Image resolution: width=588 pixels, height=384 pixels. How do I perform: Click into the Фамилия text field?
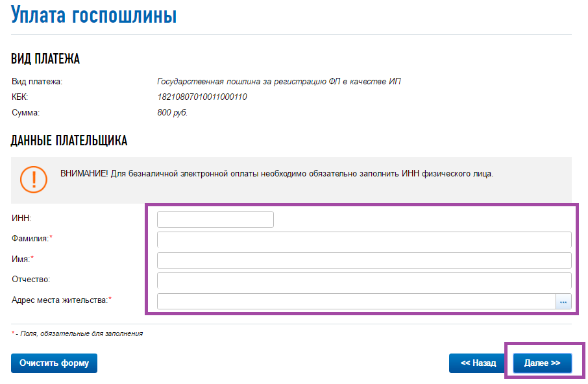[x=364, y=240]
